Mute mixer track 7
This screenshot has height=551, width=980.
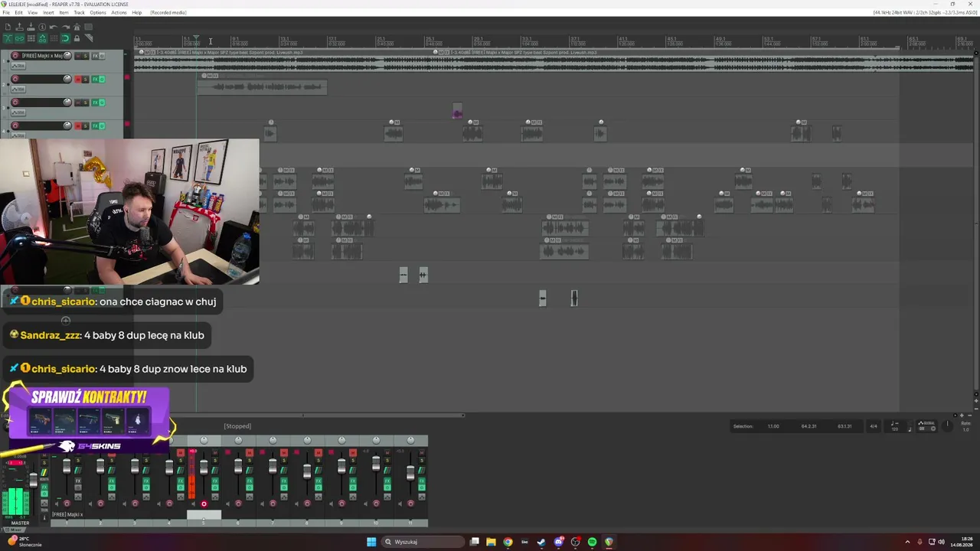tap(284, 452)
